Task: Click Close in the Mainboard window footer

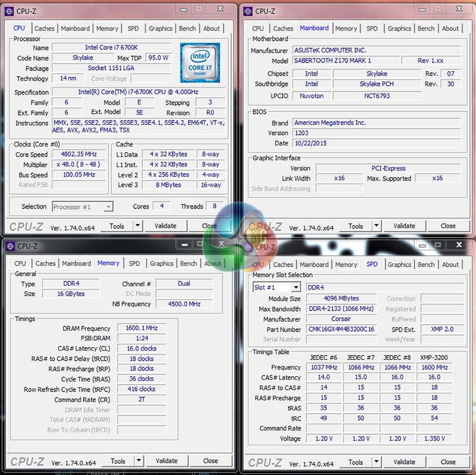Action: coord(448,226)
